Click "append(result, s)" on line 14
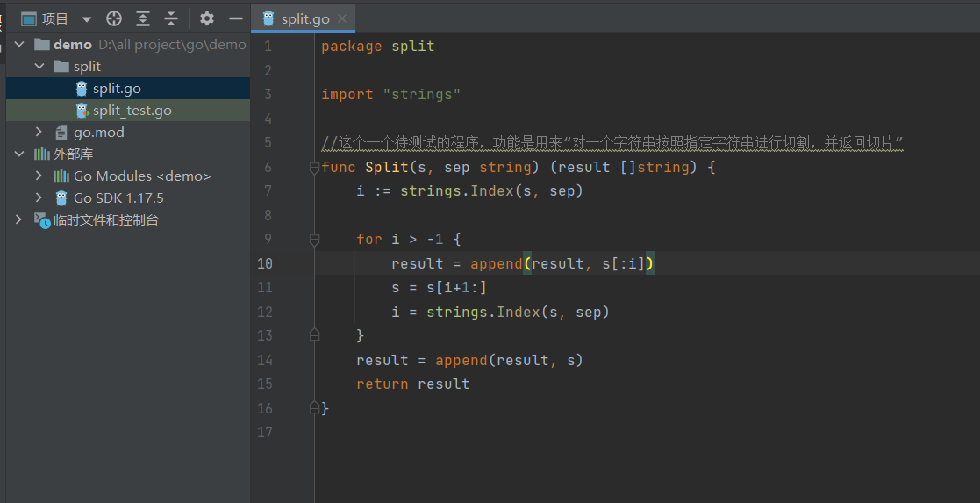Image resolution: width=980 pixels, height=503 pixels. pos(510,361)
